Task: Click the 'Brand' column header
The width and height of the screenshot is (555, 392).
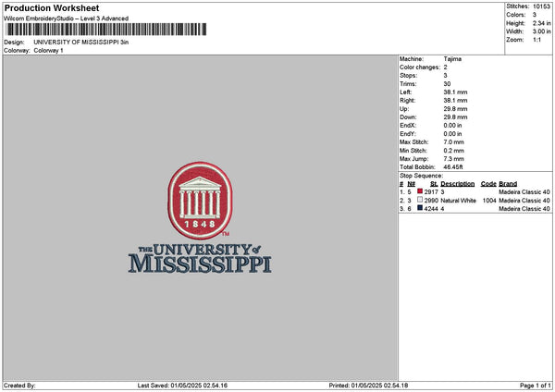Action: [x=508, y=184]
